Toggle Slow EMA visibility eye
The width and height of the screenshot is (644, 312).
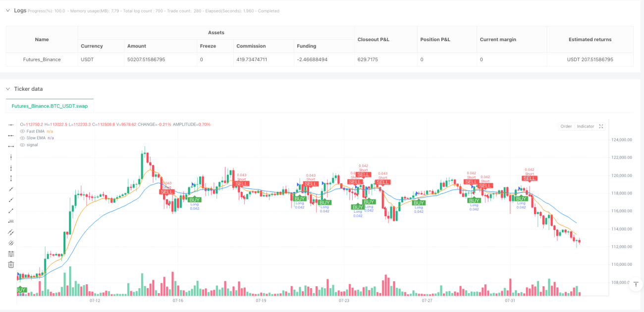22,138
